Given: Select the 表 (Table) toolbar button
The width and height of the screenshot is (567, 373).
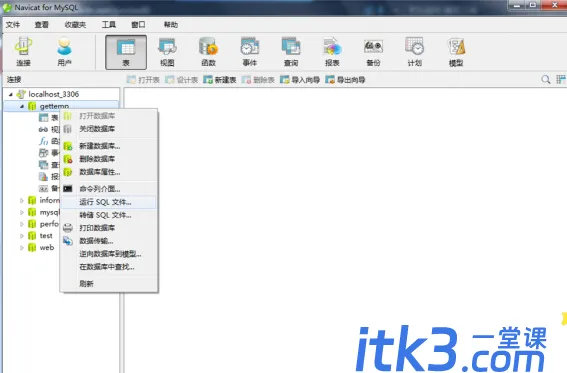Looking at the screenshot, I should 126,52.
